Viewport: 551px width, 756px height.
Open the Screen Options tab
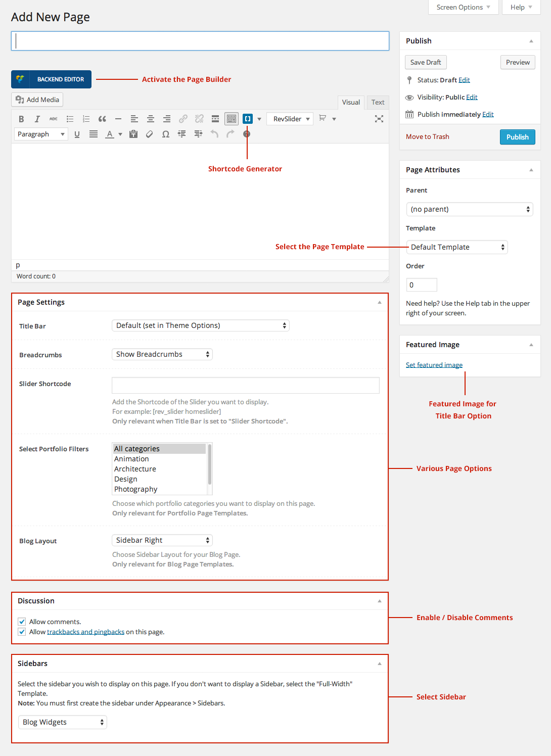(x=463, y=7)
